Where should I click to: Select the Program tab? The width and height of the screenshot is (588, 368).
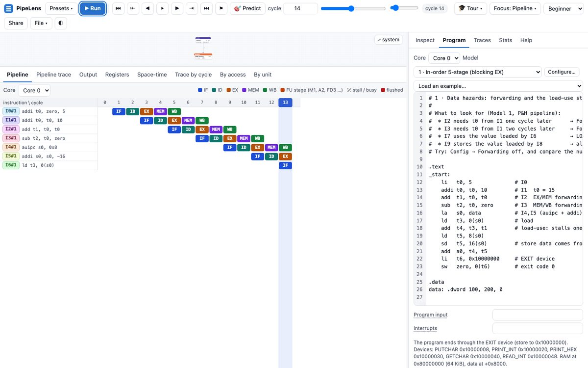[454, 40]
